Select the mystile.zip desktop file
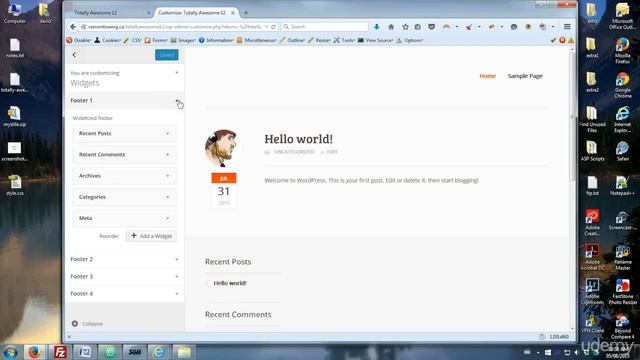This screenshot has height=360, width=640. (15, 117)
